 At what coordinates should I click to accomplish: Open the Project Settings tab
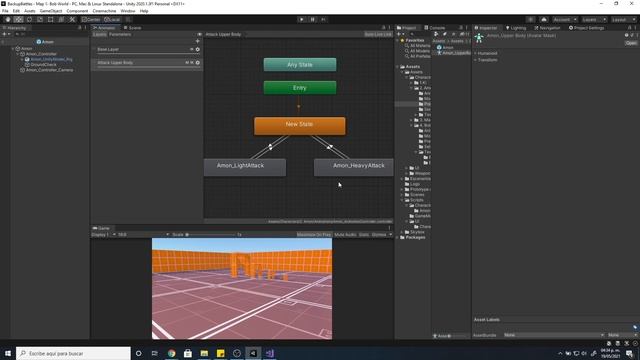pos(586,28)
